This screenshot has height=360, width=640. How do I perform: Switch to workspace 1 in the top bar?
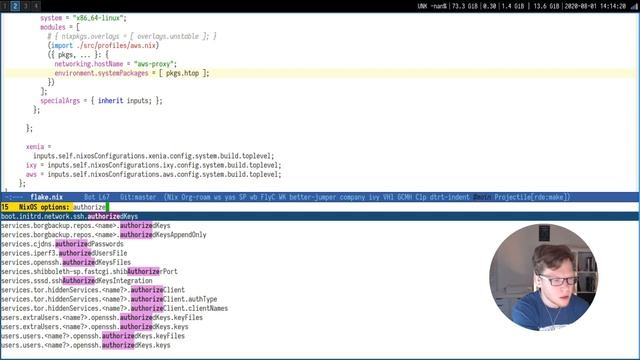point(5,6)
